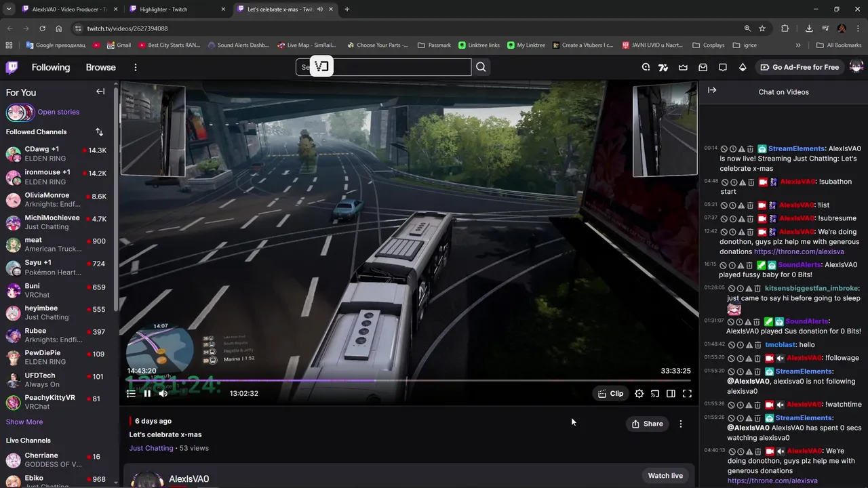Viewport: 868px width, 488px height.
Task: Cast video to another device
Action: [x=655, y=393]
